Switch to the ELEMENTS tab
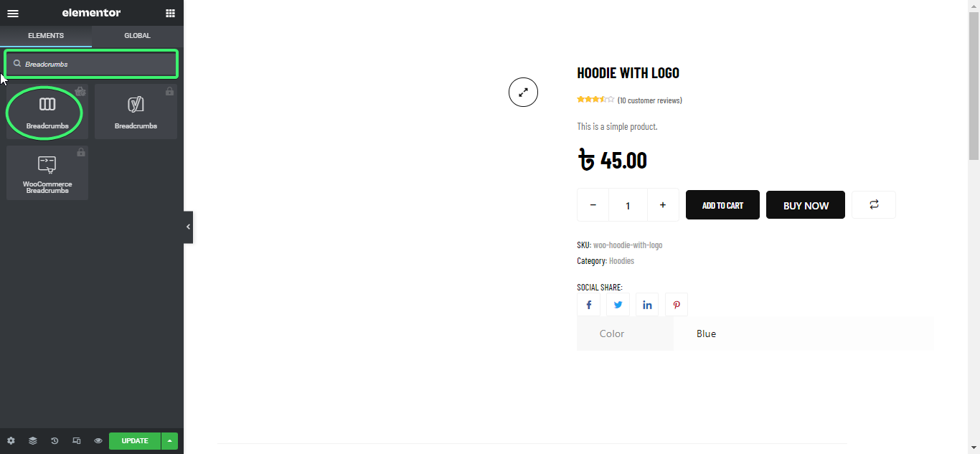Screen dimensions: 980x454 tap(45, 35)
